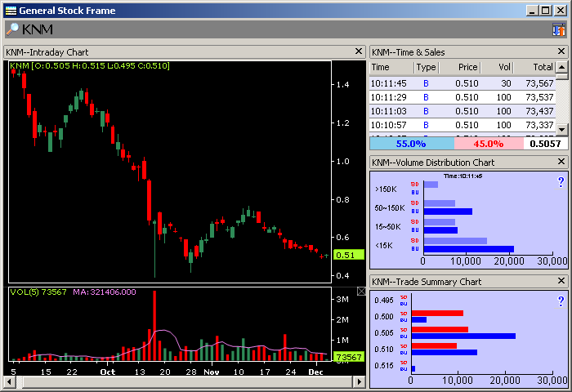Click the 50~150K buy volume bar
Image resolution: width=572 pixels, height=392 pixels.
coord(448,212)
